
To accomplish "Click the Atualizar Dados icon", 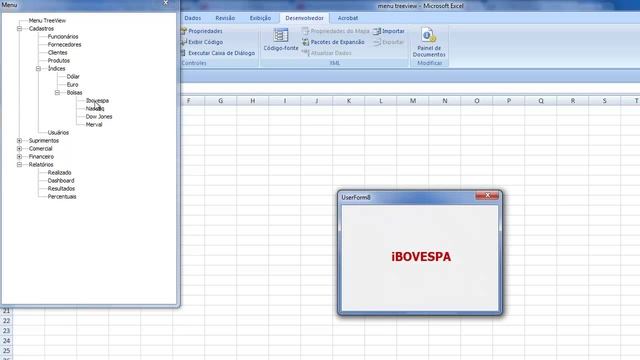I will click(x=306, y=53).
